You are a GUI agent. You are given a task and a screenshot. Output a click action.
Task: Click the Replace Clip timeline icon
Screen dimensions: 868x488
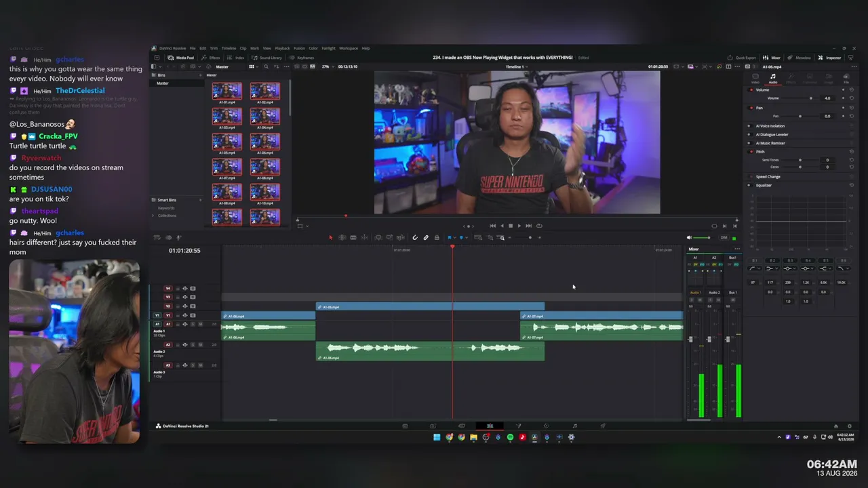coord(400,238)
